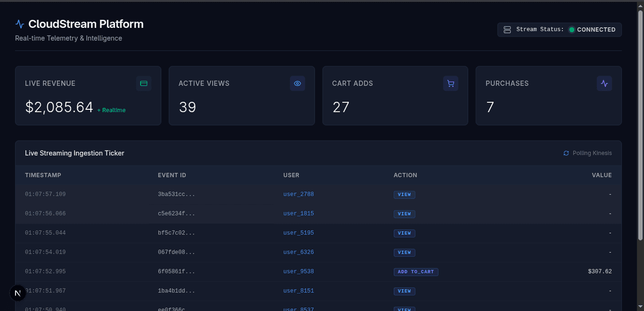
Task: Open user_2788 link
Action: click(298, 194)
